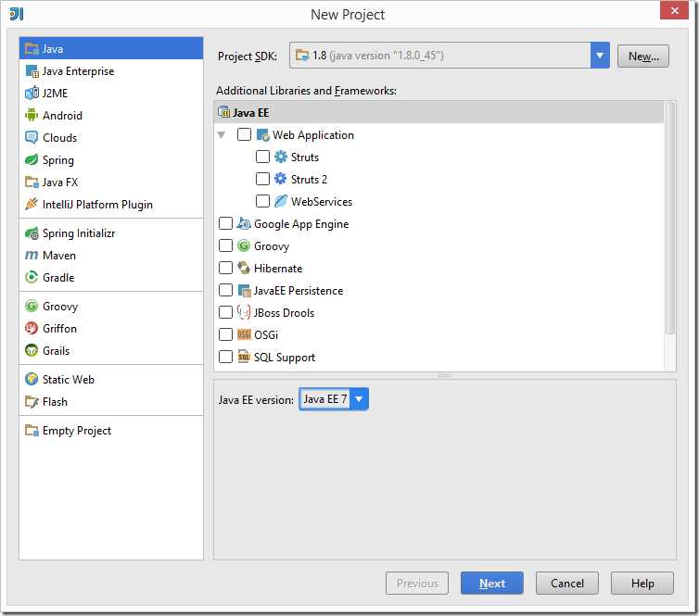699x616 pixels.
Task: Click the frameworks list vertical scrollbar
Action: pyautogui.click(x=669, y=219)
